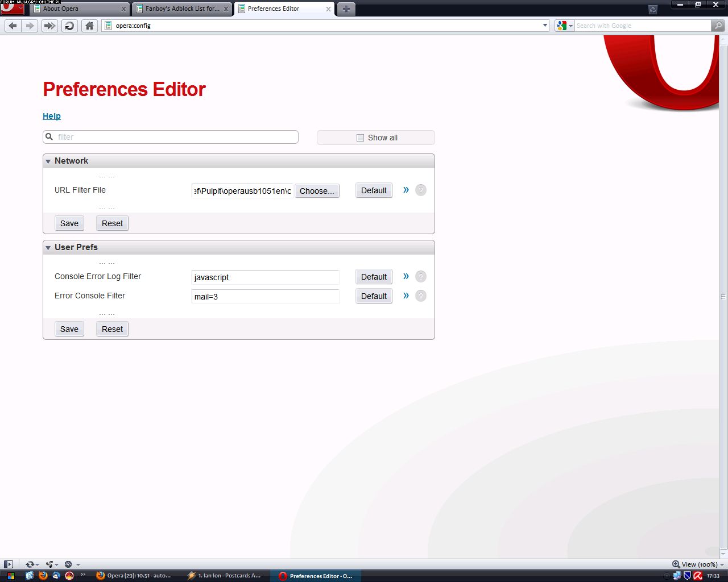Click the Fast Forward button
The width and height of the screenshot is (728, 582).
tap(49, 26)
